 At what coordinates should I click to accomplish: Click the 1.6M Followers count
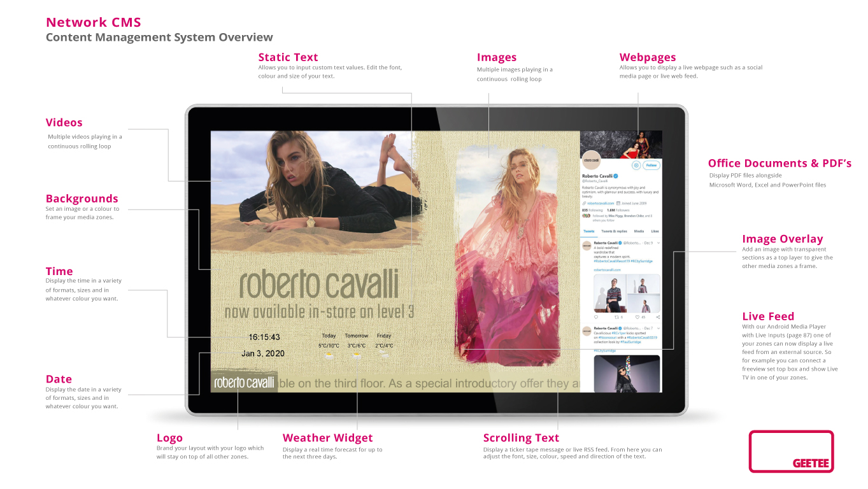(x=618, y=210)
